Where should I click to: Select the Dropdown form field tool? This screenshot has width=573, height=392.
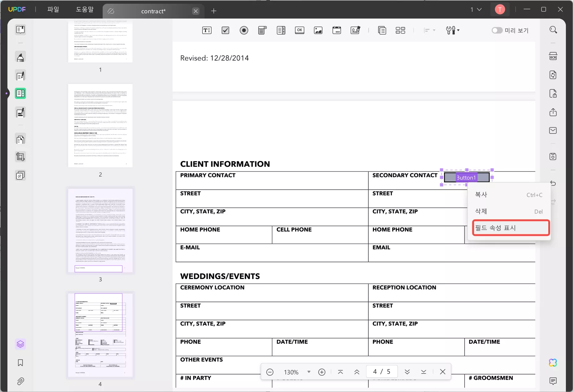click(x=262, y=30)
